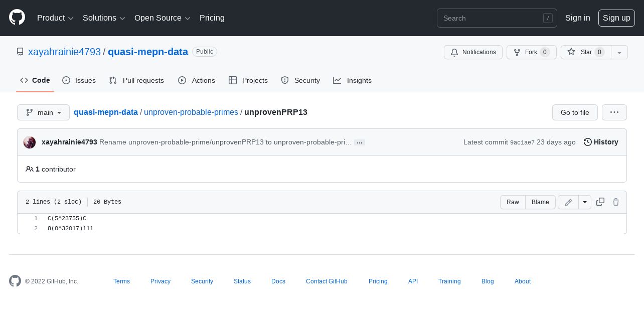Open Training footer link
Viewport: 644px width, 312px height.
(449, 281)
